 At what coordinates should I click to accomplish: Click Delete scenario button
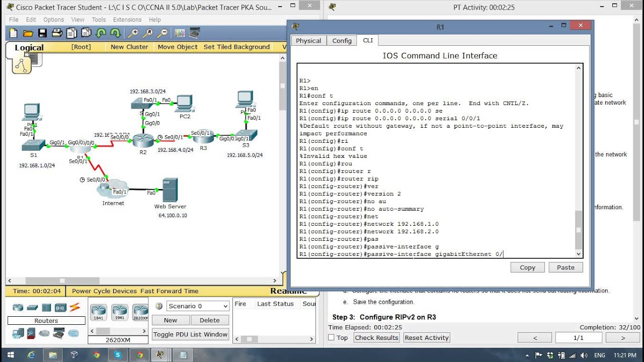(210, 320)
